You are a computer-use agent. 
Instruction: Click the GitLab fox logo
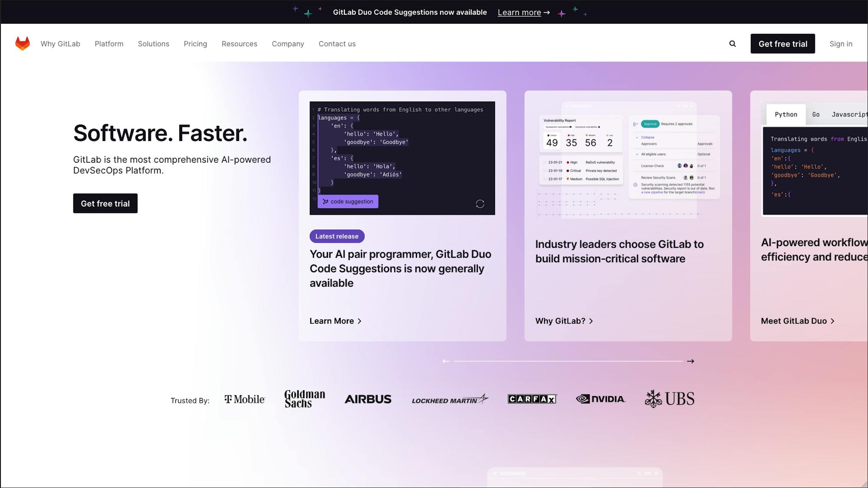(x=22, y=43)
